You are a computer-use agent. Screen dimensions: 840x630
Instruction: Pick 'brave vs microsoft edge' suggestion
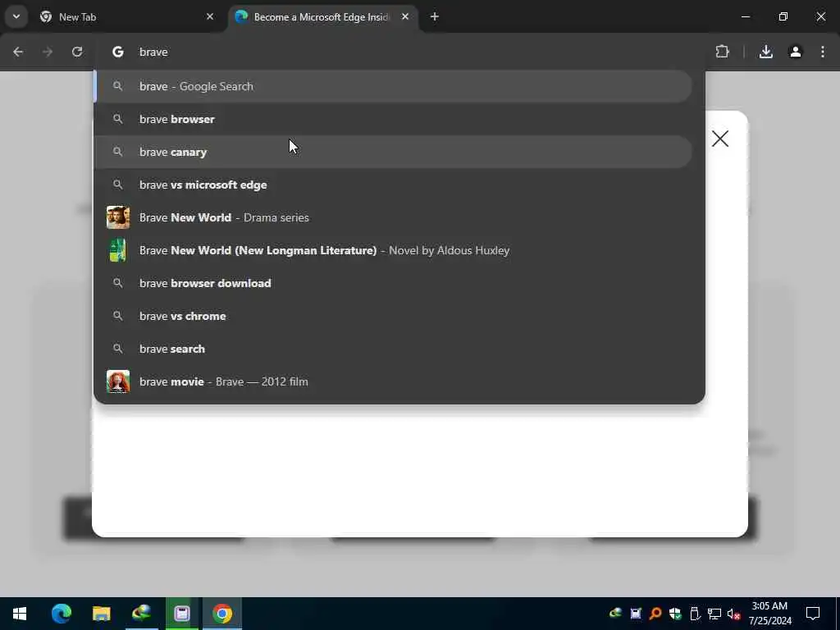coord(393,185)
